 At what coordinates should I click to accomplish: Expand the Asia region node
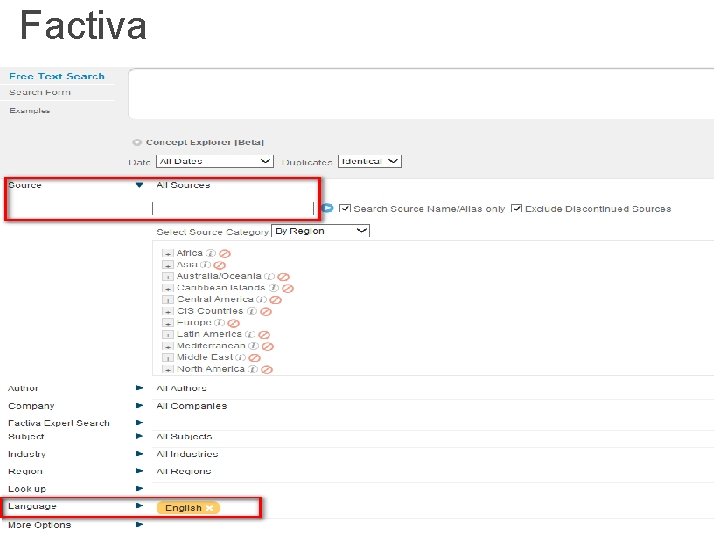tap(168, 265)
